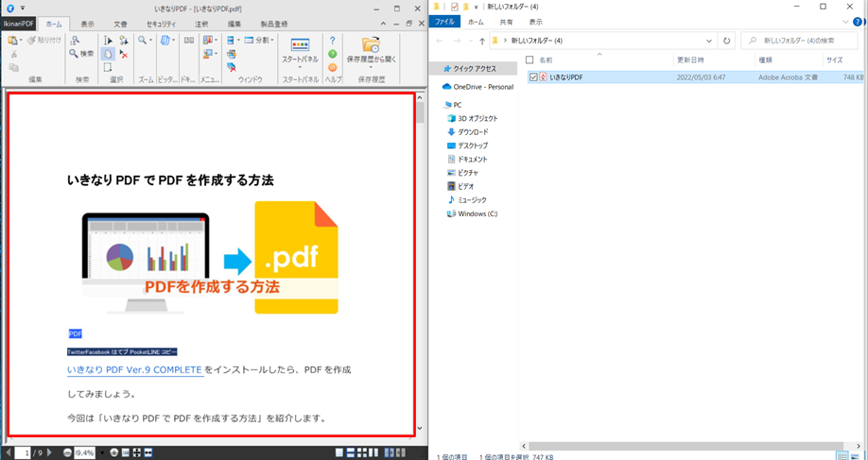Click the green circle help icon
This screenshot has width=868, height=460.
(332, 54)
